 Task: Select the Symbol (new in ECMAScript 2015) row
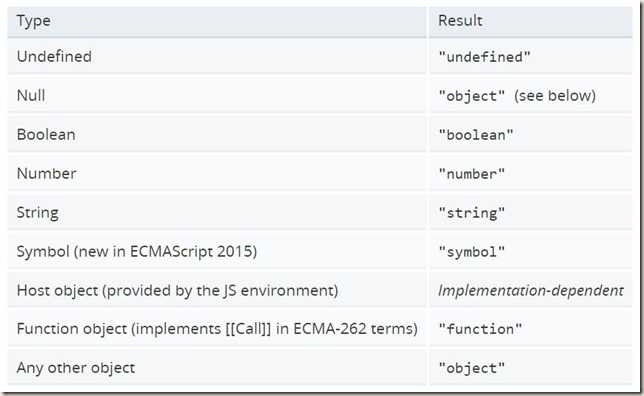point(320,251)
